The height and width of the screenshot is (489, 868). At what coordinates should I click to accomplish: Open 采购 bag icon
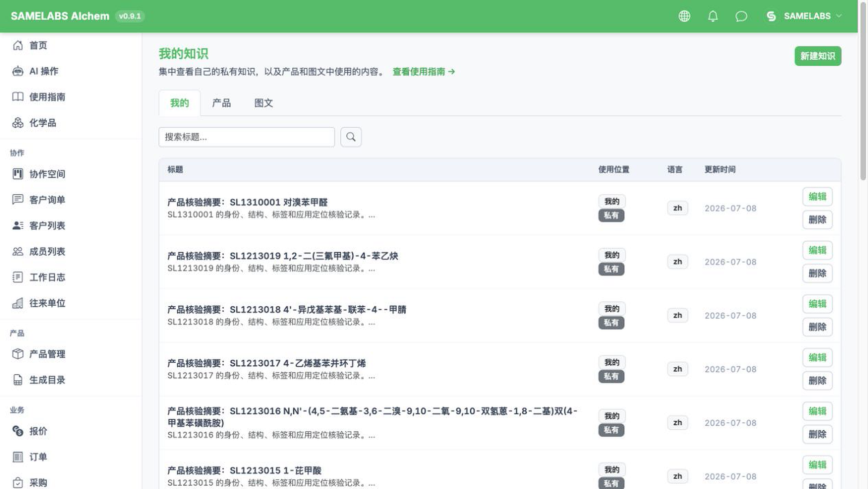[x=18, y=483]
